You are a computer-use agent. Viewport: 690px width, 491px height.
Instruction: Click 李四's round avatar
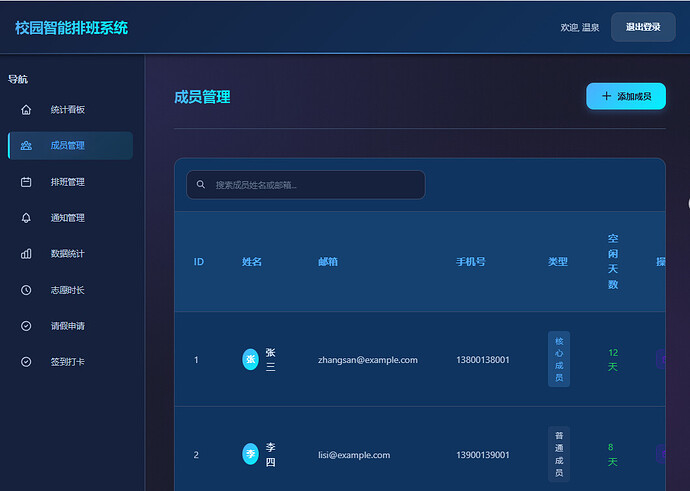point(250,454)
